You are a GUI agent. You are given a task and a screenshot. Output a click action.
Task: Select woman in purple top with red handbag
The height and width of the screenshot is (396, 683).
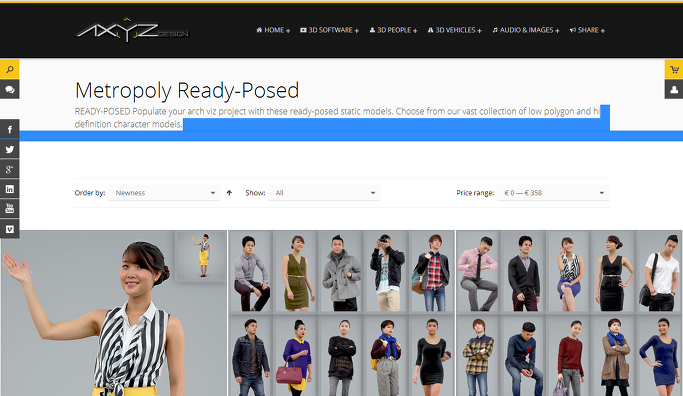(296, 355)
